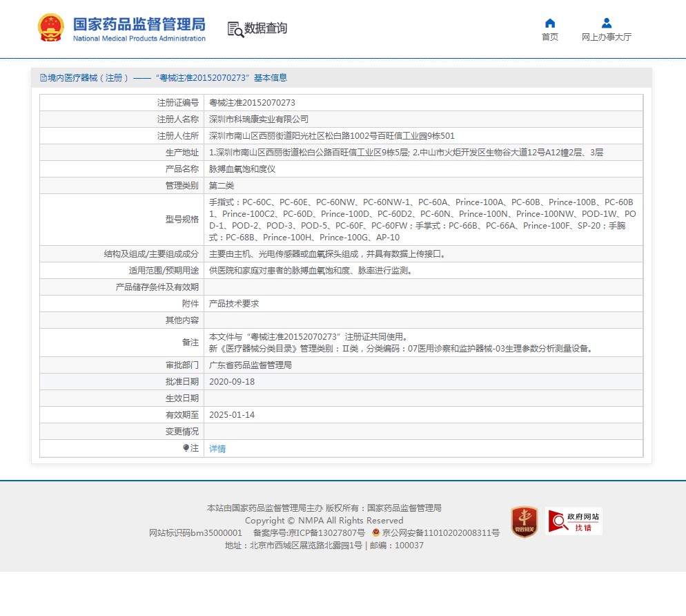Viewport: 686px width, 616px height.
Task: Click the 数据查询 magnifier icon
Action: [x=235, y=29]
